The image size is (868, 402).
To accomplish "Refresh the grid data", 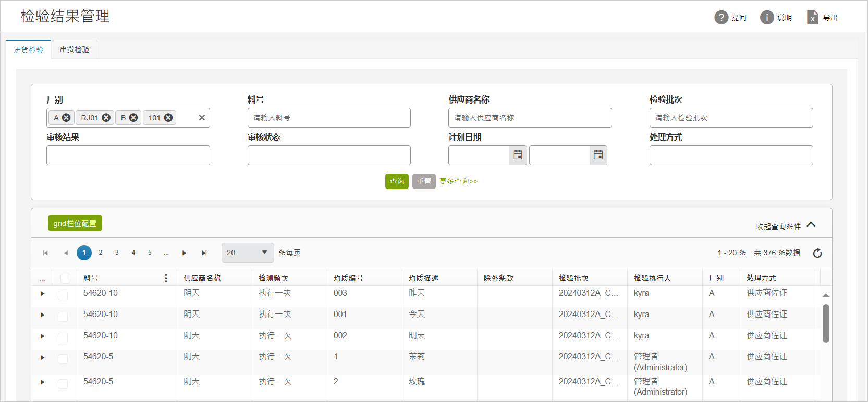I will 817,253.
